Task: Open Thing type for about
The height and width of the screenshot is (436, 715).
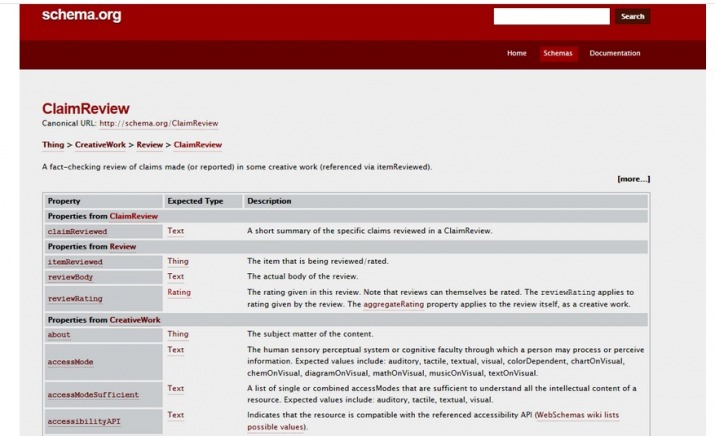Action: point(178,334)
